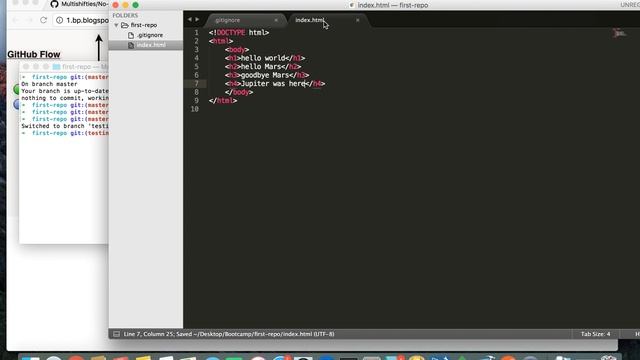640x360 pixels.
Task: Click the Sublime window title file icon
Action: [352, 5]
